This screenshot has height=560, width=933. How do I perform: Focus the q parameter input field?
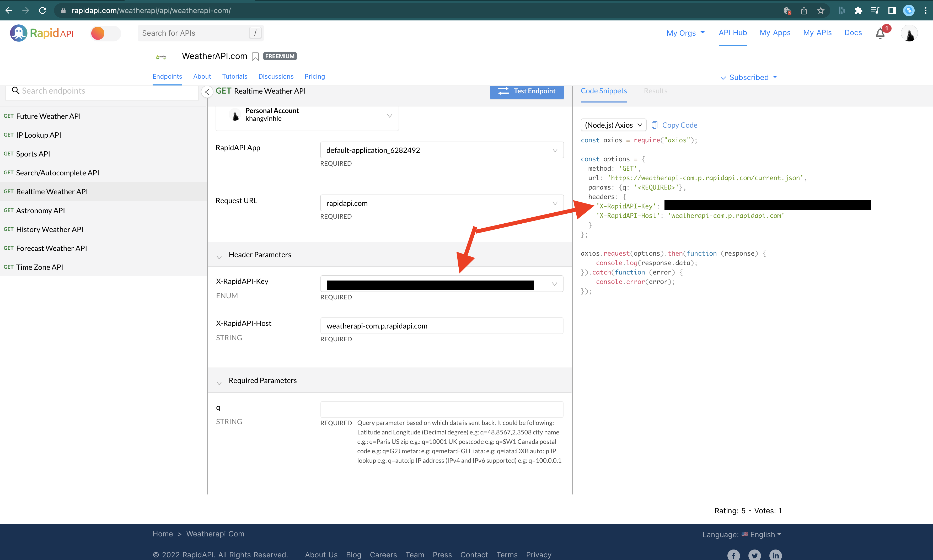point(442,410)
